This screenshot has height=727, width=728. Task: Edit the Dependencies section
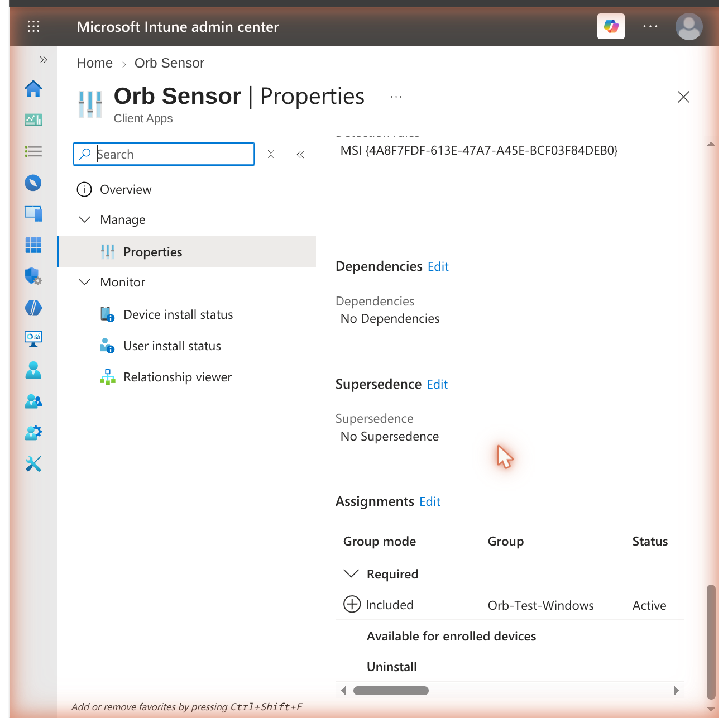click(x=438, y=267)
